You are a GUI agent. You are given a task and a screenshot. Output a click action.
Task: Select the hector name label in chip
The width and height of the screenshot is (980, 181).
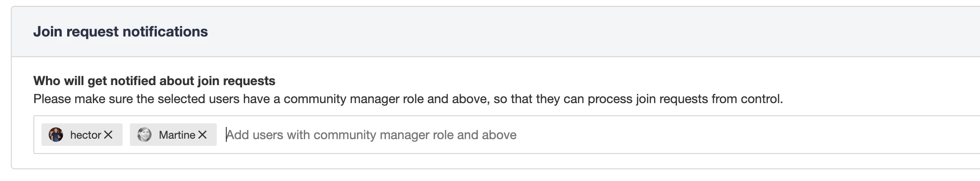click(x=86, y=135)
